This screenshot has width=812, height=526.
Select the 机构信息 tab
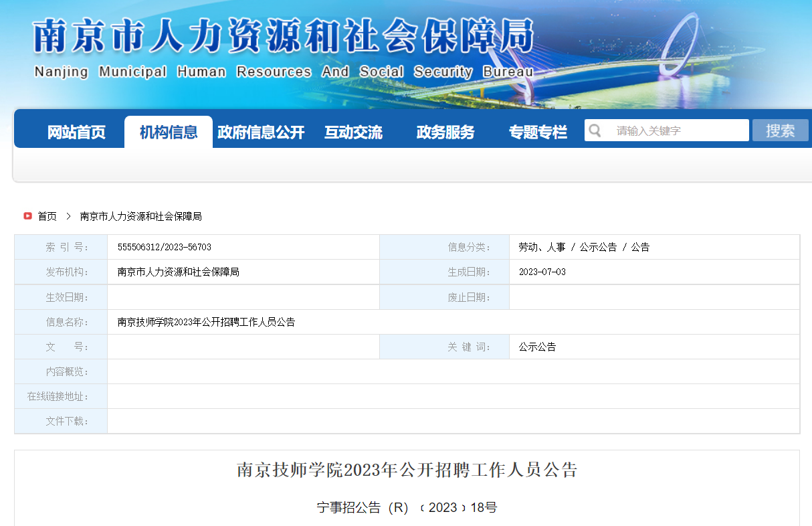point(169,132)
